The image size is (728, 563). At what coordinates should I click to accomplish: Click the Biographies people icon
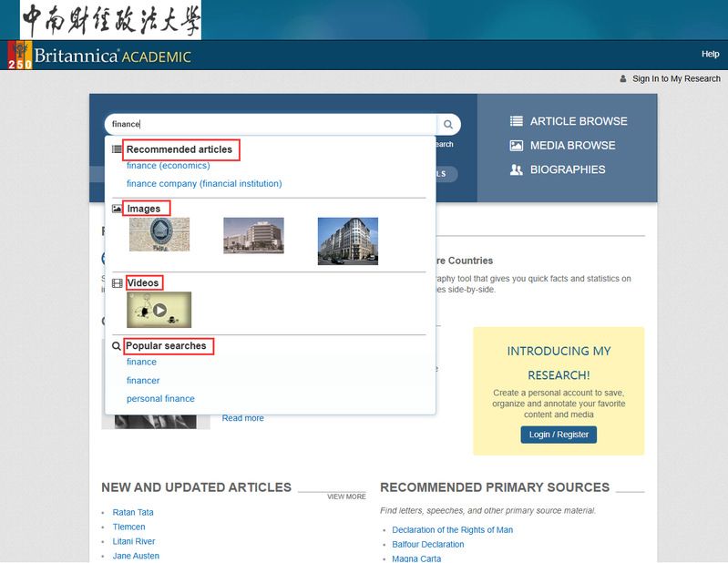click(x=517, y=169)
